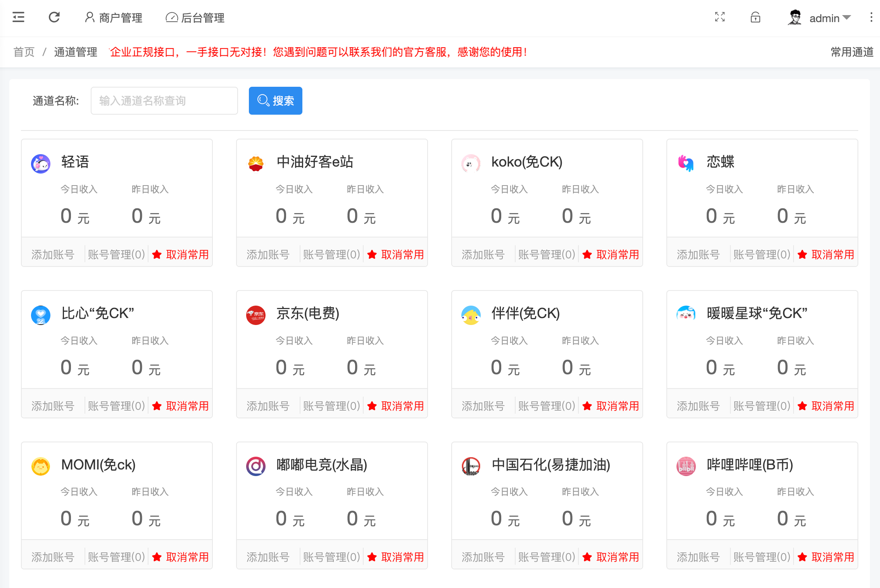Open 账号管理(0) for 中国石化(易捷加油)
The height and width of the screenshot is (588, 880).
547,557
